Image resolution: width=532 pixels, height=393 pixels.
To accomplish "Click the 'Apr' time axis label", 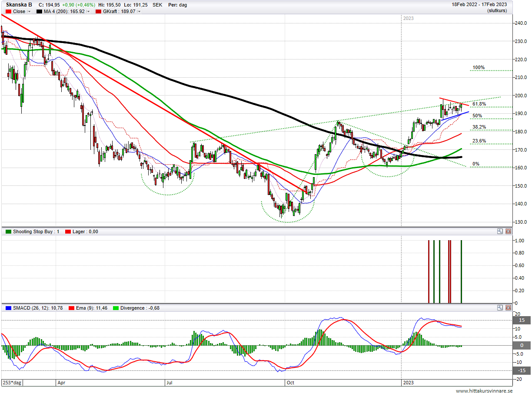I will pyautogui.click(x=61, y=383).
